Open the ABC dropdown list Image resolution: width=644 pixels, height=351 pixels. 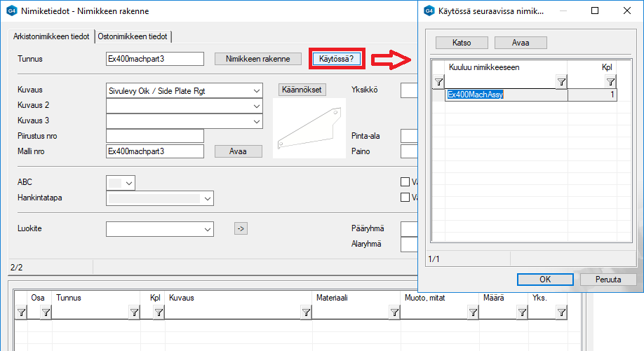128,183
